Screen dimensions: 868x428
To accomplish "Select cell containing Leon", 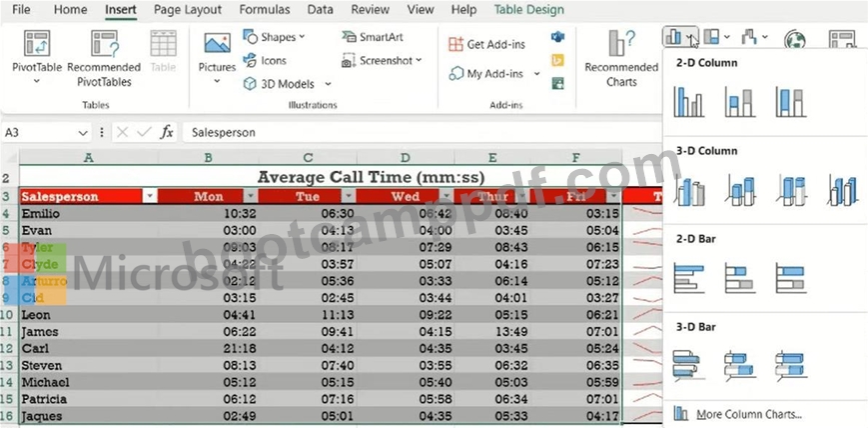I will coord(89,315).
